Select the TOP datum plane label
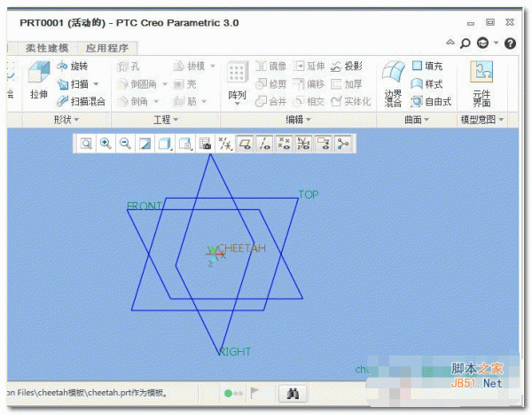 tap(308, 194)
